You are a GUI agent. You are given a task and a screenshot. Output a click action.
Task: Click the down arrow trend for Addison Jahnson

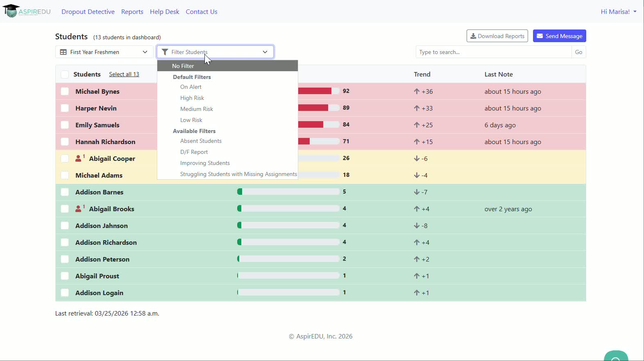coord(417,226)
